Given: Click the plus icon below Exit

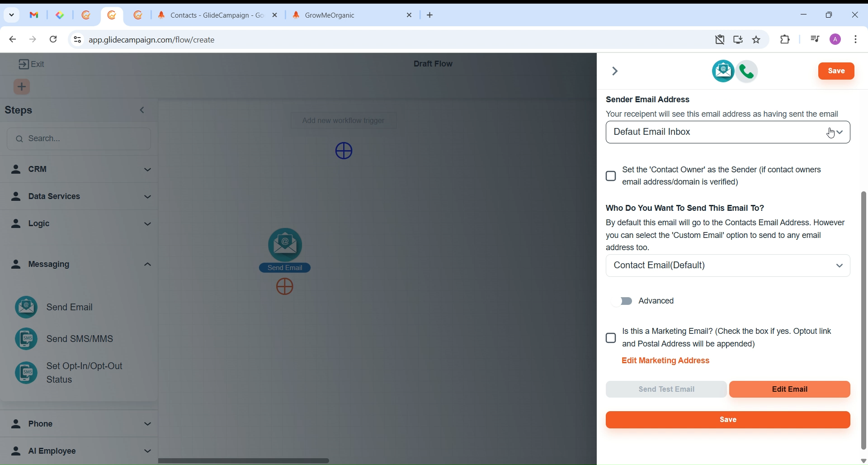Looking at the screenshot, I should coord(22,87).
